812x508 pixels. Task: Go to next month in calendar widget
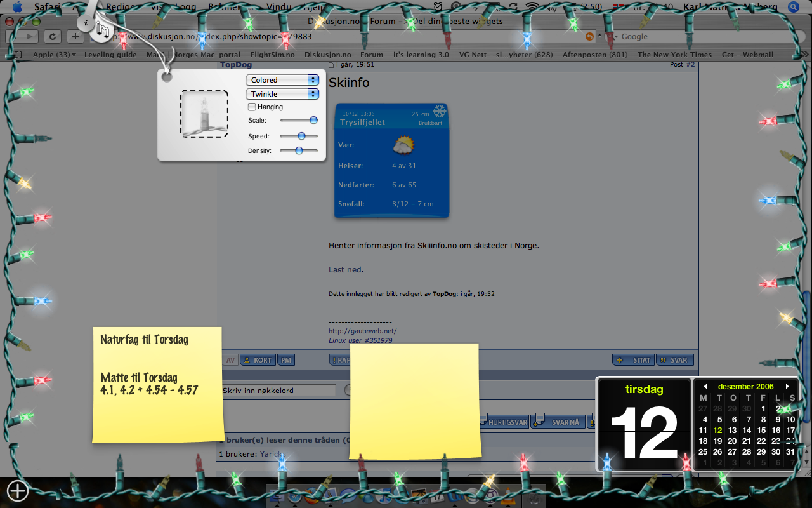click(x=787, y=386)
